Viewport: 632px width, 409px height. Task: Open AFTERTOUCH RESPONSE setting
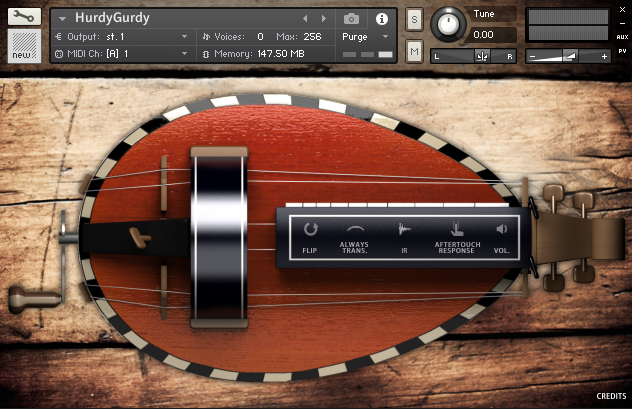(457, 238)
